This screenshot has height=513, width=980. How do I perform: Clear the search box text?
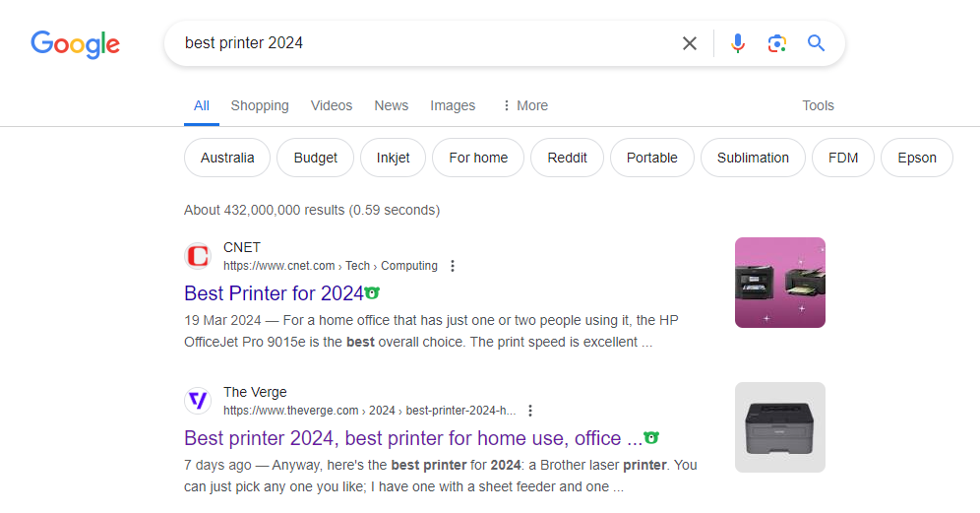[690, 43]
